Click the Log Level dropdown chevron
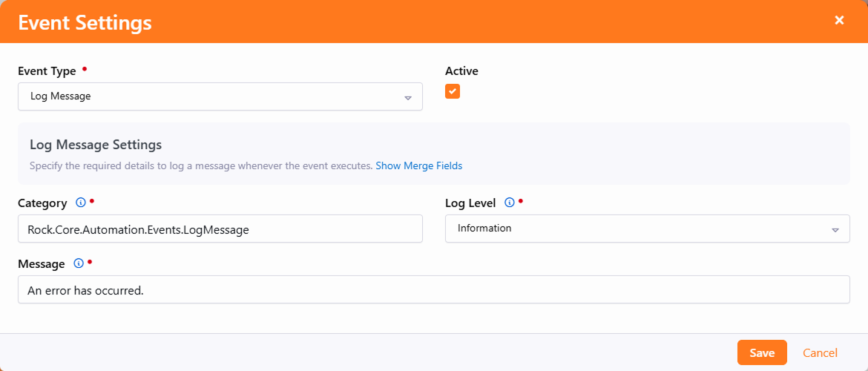Image resolution: width=868 pixels, height=371 pixels. (835, 229)
